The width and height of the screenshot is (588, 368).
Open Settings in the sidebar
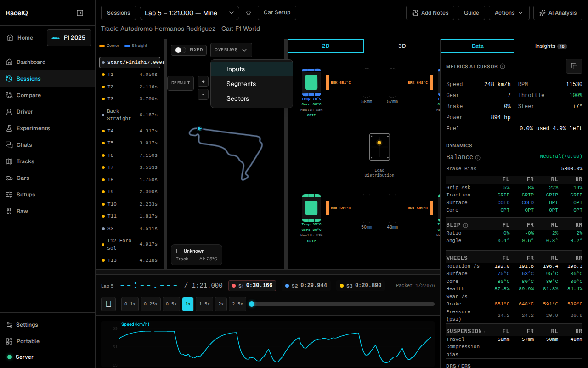48,325
